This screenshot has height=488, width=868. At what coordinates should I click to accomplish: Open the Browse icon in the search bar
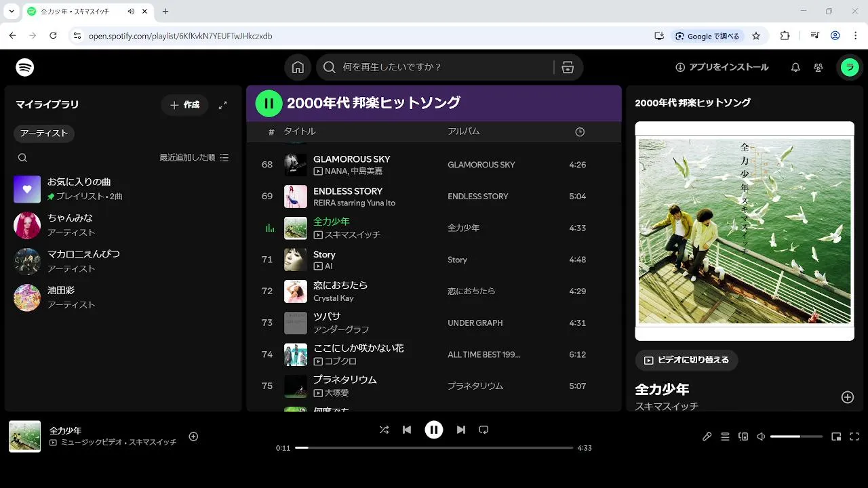pos(568,67)
